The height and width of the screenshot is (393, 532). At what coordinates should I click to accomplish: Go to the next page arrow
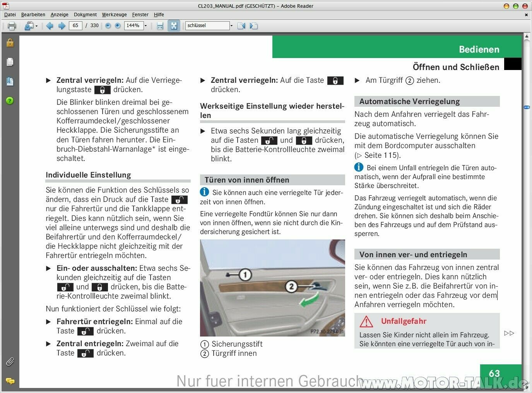[62, 26]
